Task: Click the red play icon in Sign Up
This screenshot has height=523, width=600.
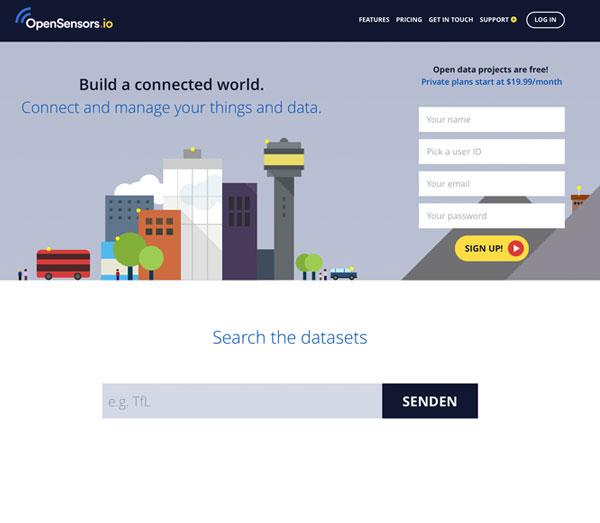Action: click(x=515, y=248)
